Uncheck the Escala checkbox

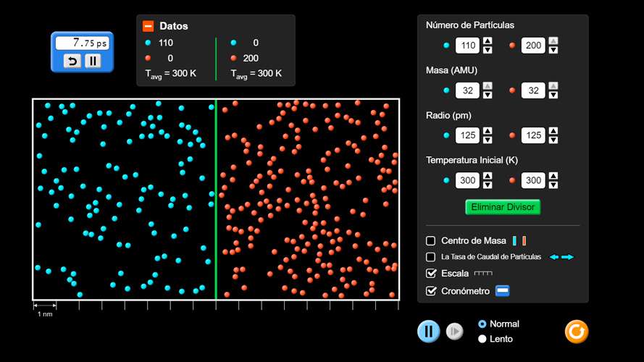(x=431, y=274)
